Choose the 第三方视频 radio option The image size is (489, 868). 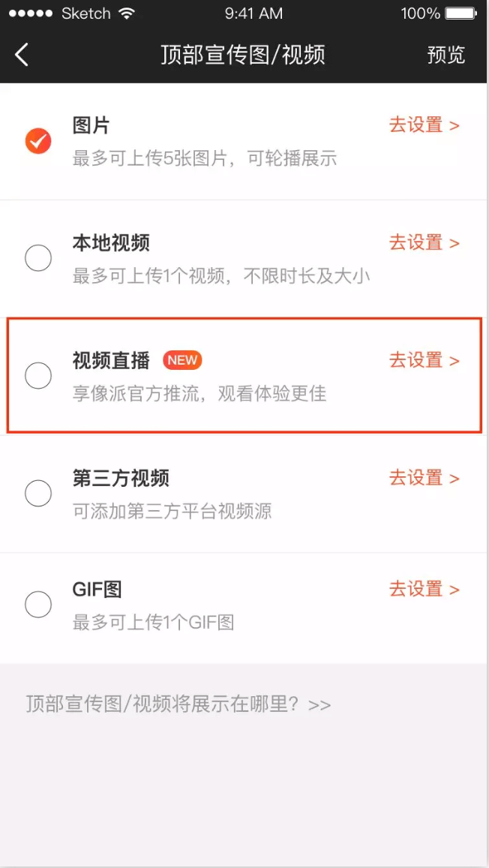point(38,493)
